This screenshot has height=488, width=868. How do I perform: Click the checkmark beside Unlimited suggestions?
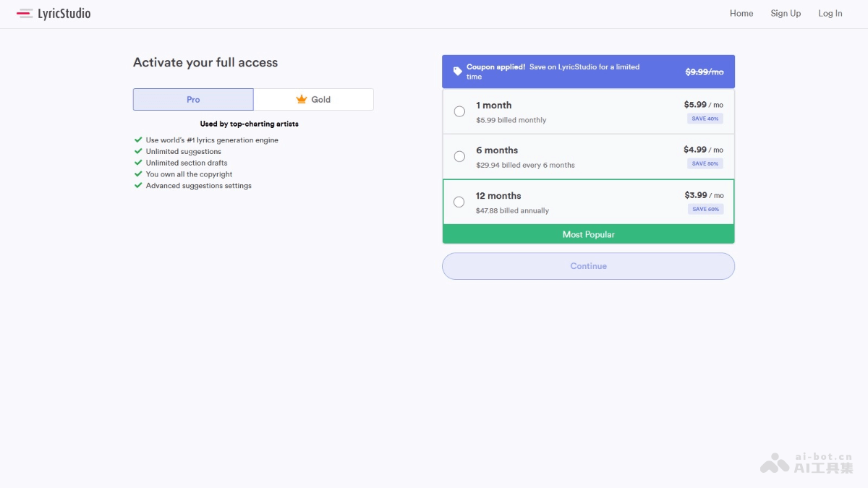click(138, 151)
